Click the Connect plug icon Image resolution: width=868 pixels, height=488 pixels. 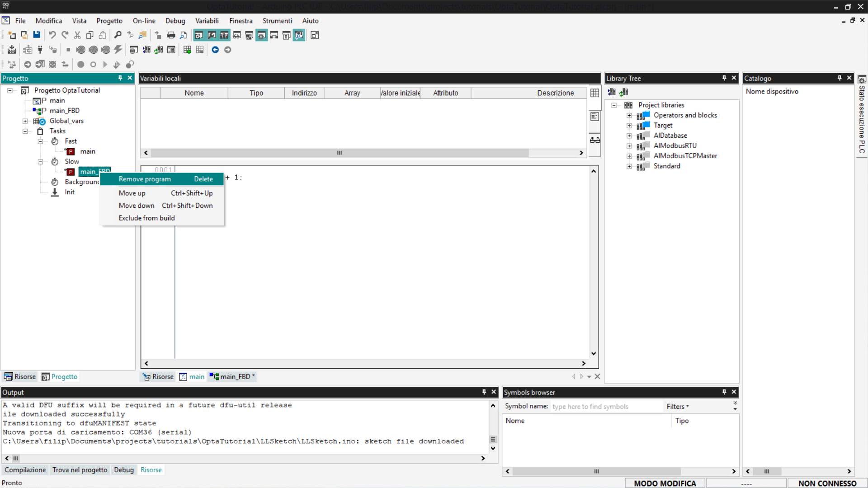pos(40,50)
